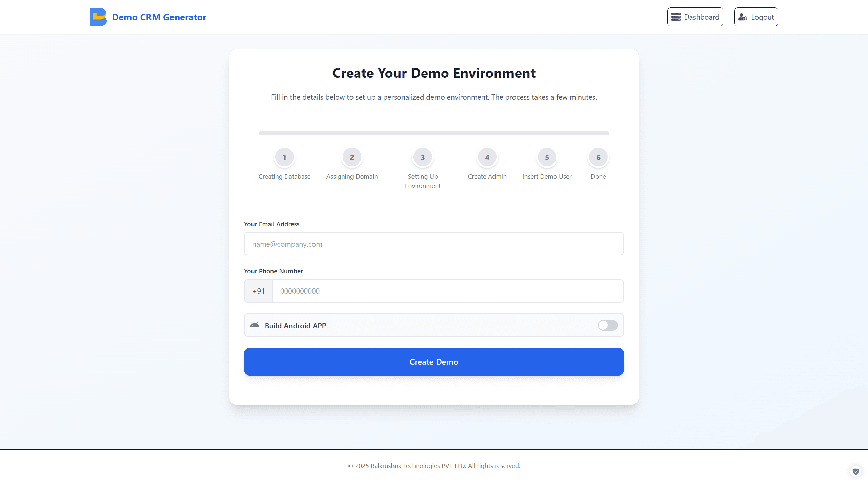The width and height of the screenshot is (868, 481).
Task: Click the progress bar above the steps
Action: (434, 133)
